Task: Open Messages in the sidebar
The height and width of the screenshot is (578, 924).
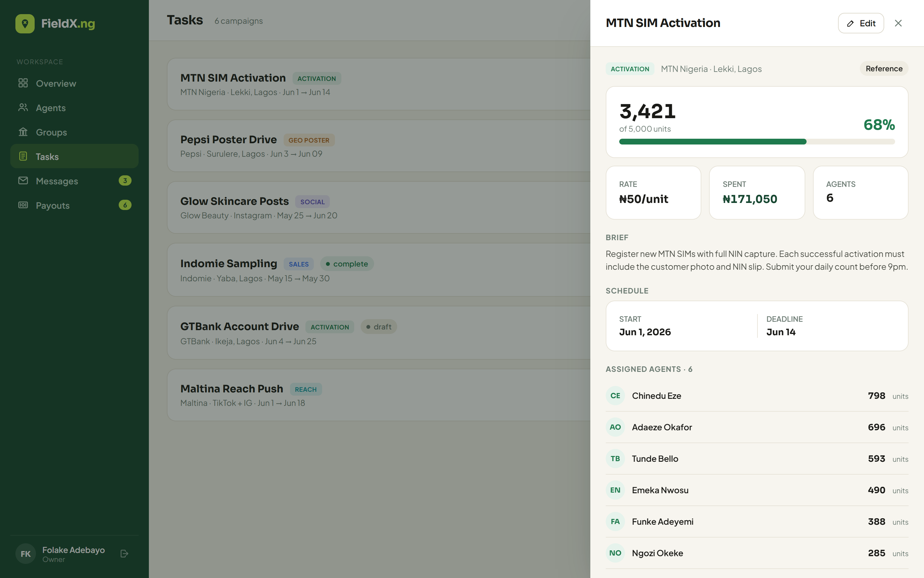Action: (74, 181)
